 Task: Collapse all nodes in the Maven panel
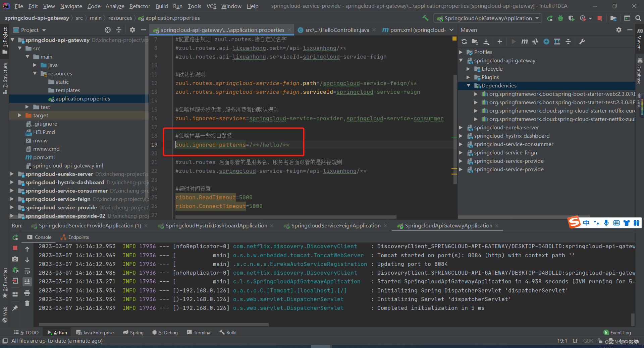point(568,42)
